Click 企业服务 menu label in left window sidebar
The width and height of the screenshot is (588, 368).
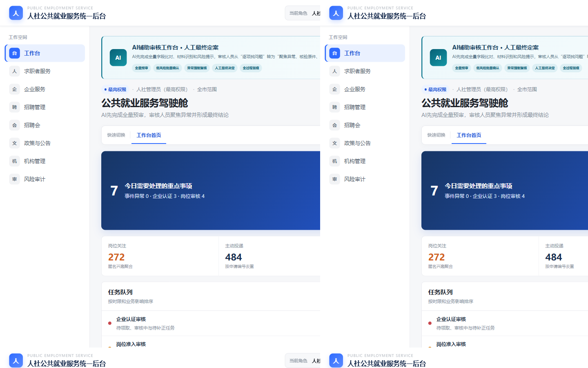click(x=35, y=89)
